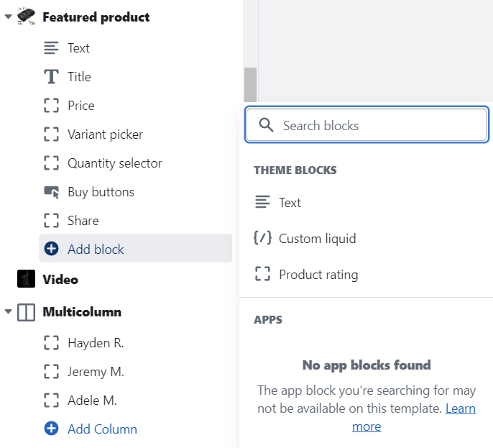Click the Add Column link

102,429
